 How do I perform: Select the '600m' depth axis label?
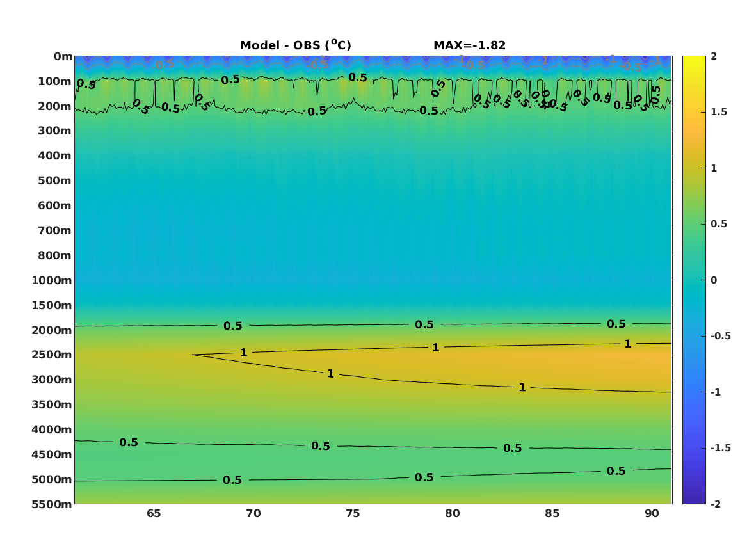(x=55, y=205)
